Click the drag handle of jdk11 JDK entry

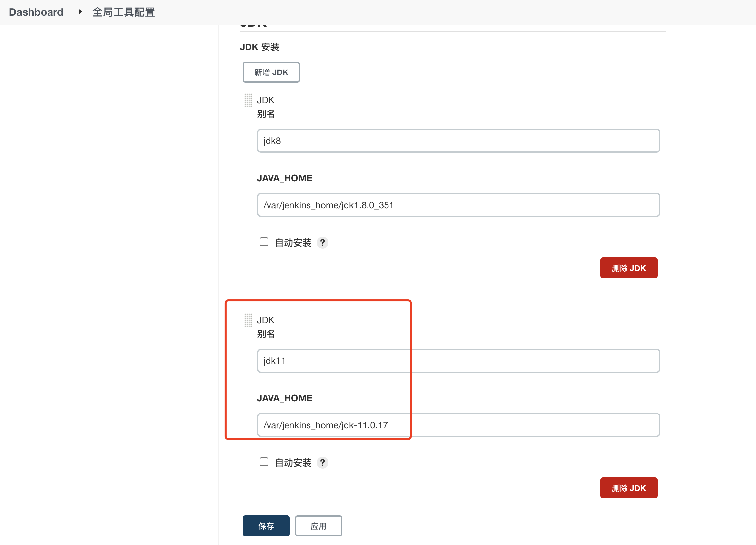(248, 320)
